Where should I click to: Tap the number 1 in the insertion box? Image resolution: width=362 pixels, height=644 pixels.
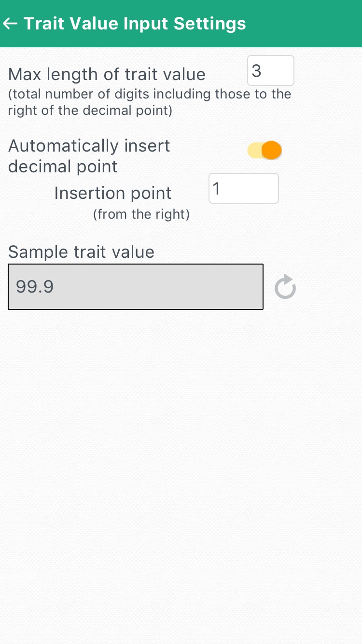pos(216,189)
